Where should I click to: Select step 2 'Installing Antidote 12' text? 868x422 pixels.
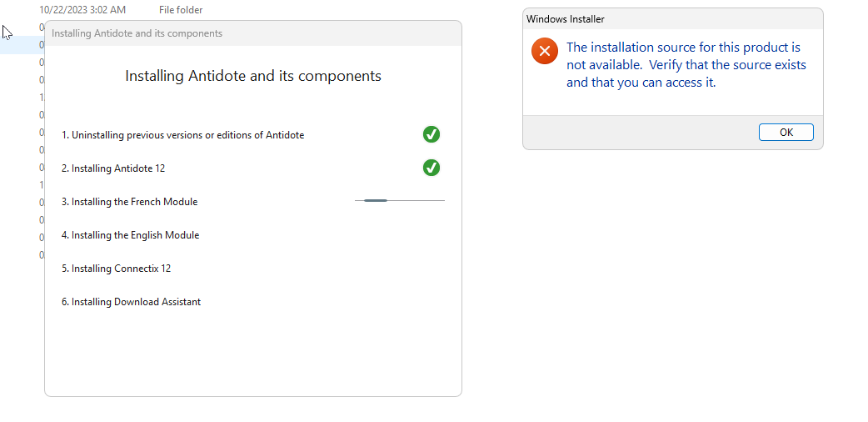113,168
